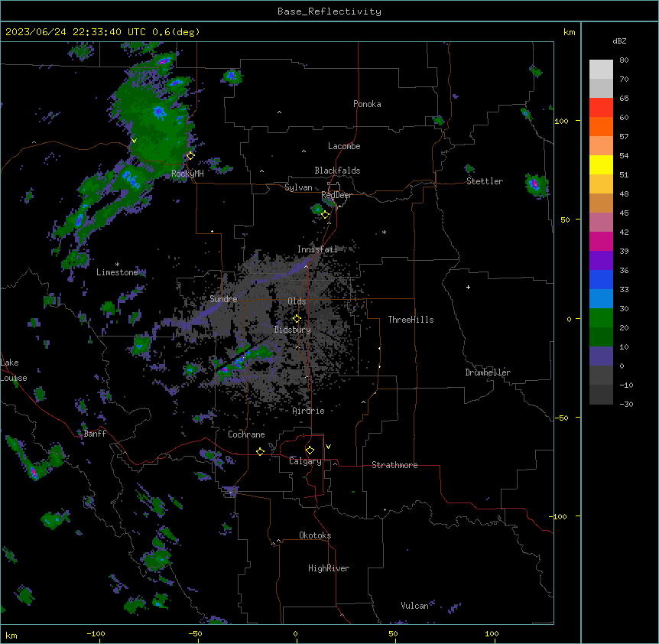Click the Didsbury label
Screen dimensions: 659x644
(293, 330)
